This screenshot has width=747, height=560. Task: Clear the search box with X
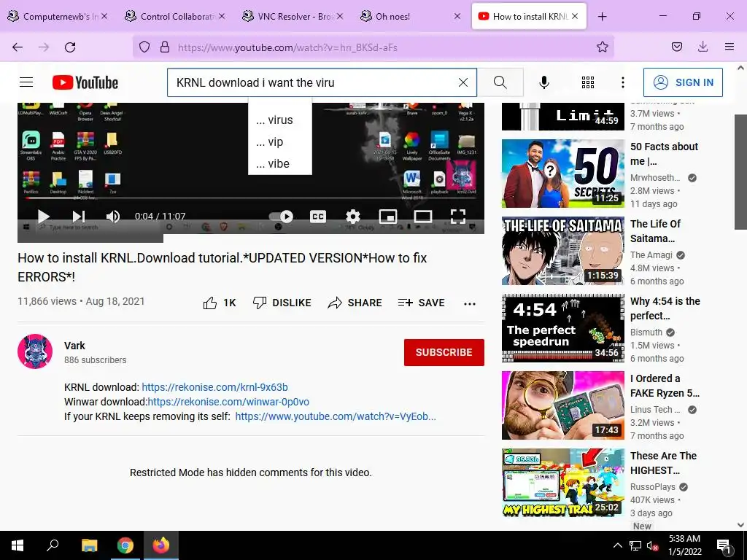pyautogui.click(x=462, y=82)
